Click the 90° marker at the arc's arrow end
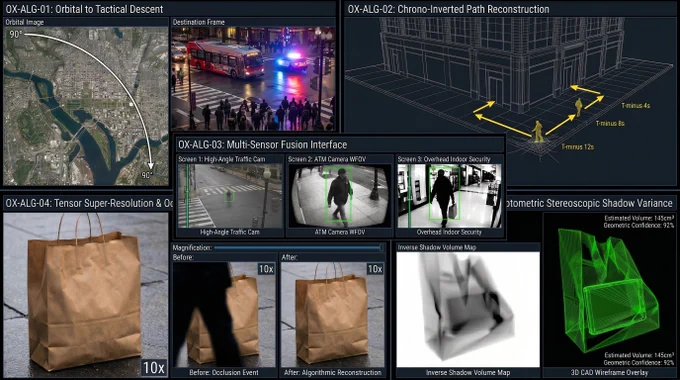The width and height of the screenshot is (680, 380). (x=147, y=175)
